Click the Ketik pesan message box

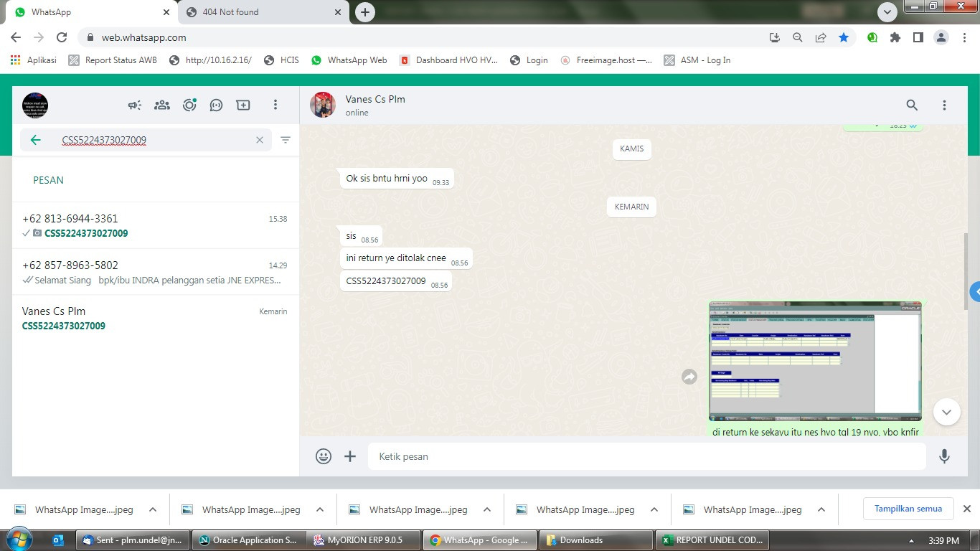click(x=647, y=456)
